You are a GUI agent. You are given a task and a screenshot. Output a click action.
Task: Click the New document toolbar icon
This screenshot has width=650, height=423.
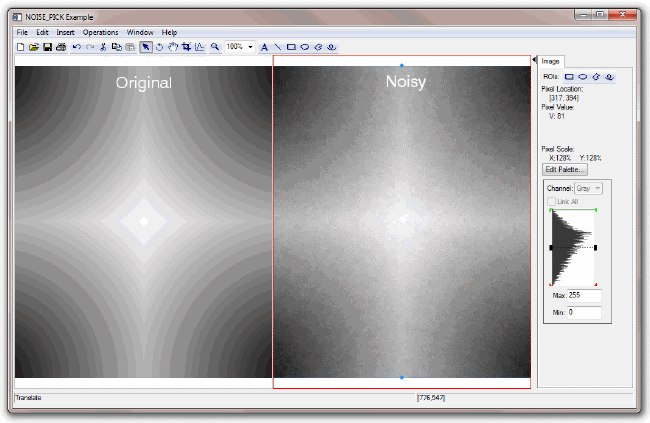pyautogui.click(x=20, y=47)
